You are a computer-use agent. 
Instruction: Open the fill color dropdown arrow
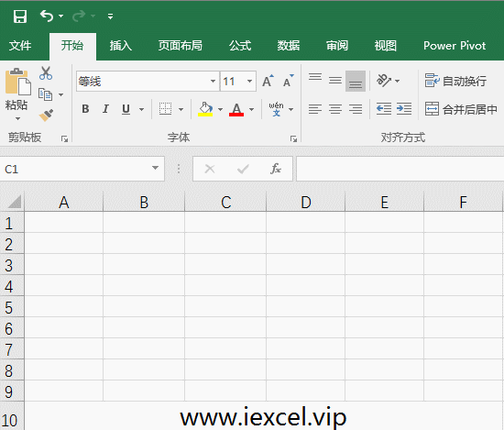pyautogui.click(x=220, y=109)
